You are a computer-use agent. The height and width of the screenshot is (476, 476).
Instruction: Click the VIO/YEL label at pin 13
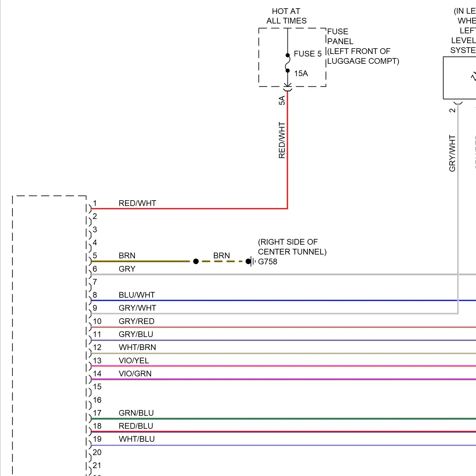(134, 360)
